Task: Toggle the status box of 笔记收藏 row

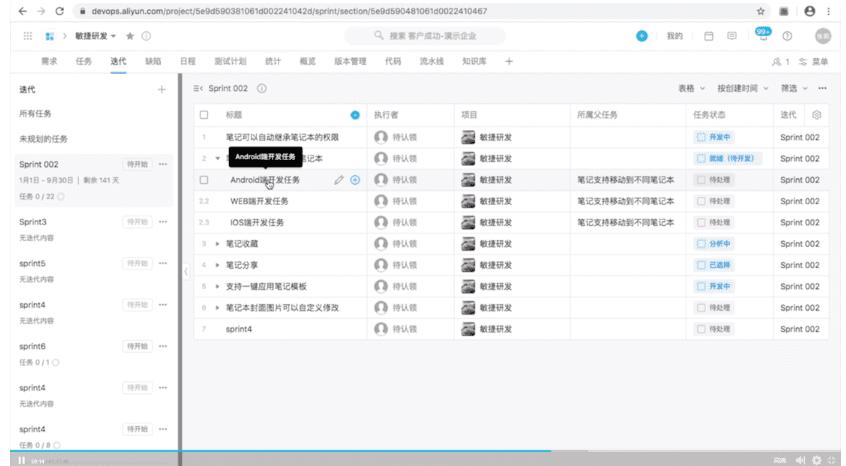Action: (x=701, y=244)
